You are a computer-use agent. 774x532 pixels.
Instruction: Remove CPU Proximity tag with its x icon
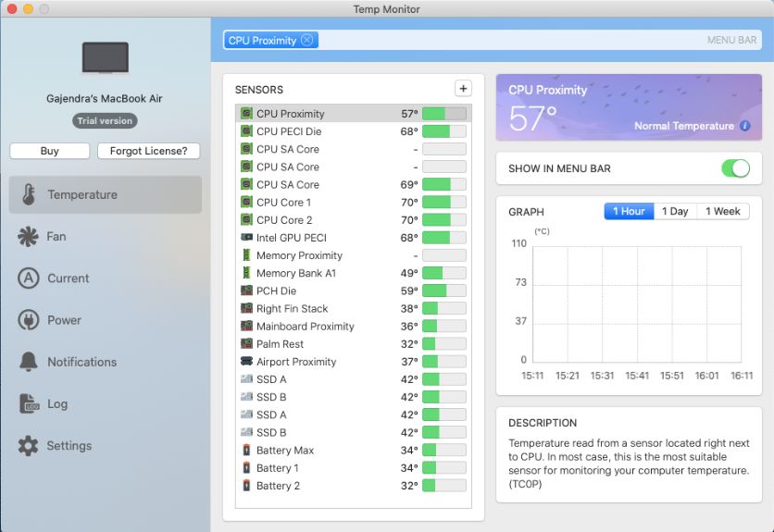(307, 40)
